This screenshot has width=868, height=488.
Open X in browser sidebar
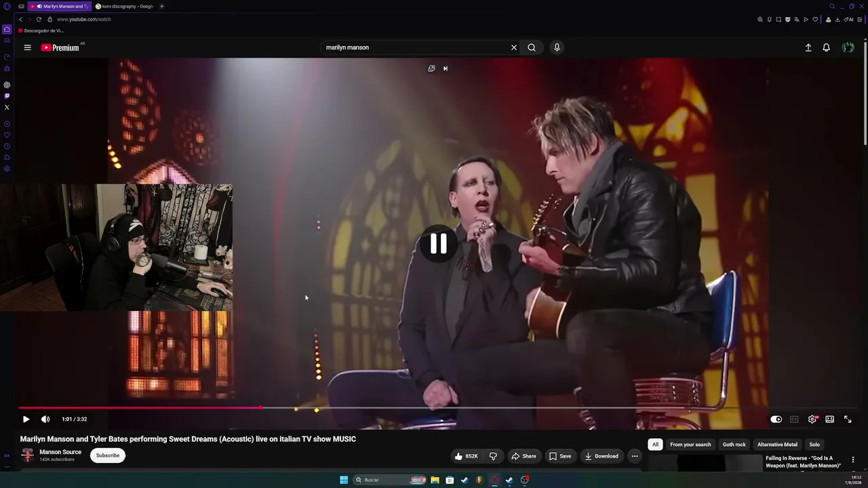click(7, 107)
